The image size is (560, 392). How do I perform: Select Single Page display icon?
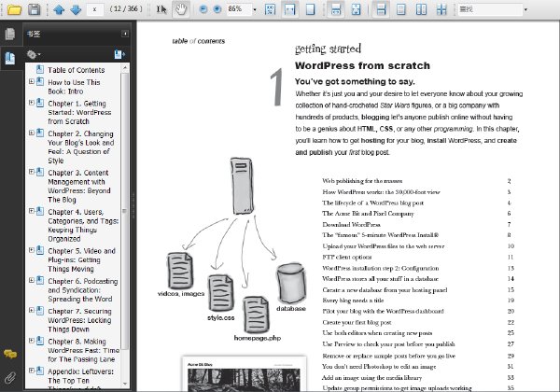point(401,9)
